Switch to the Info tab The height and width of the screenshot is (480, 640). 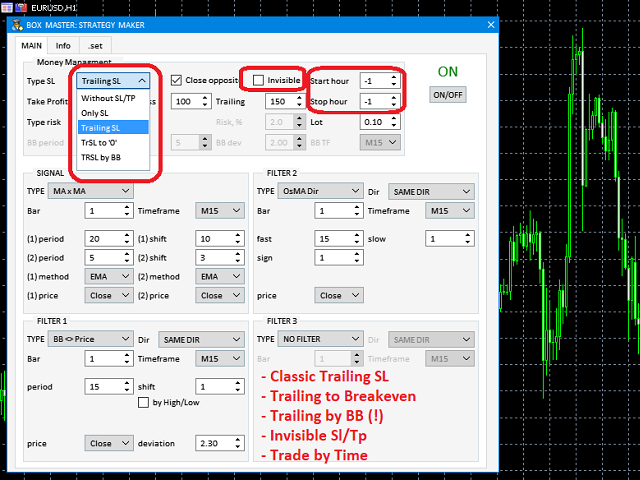click(63, 45)
